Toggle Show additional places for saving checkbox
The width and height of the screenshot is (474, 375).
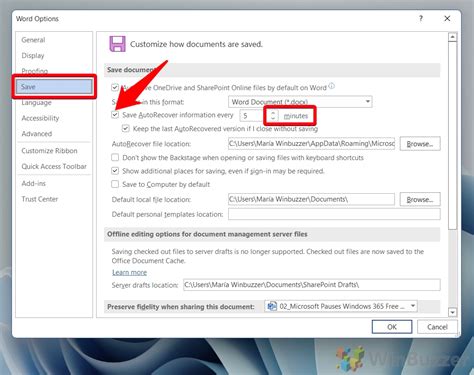pos(115,171)
